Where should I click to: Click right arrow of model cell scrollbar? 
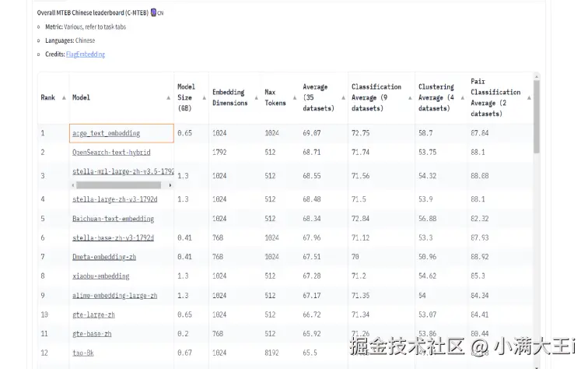click(170, 185)
